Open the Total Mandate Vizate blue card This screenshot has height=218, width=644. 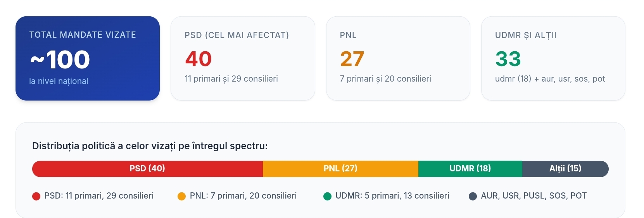(88, 58)
